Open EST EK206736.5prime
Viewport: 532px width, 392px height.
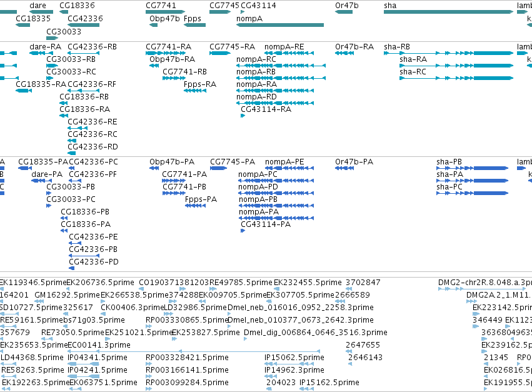(101, 283)
